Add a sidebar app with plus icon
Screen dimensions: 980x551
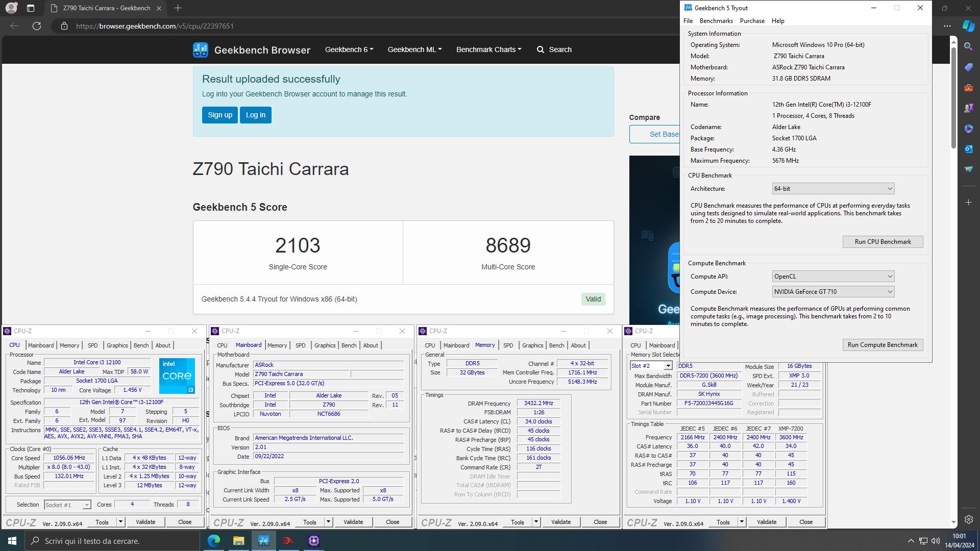coord(968,203)
